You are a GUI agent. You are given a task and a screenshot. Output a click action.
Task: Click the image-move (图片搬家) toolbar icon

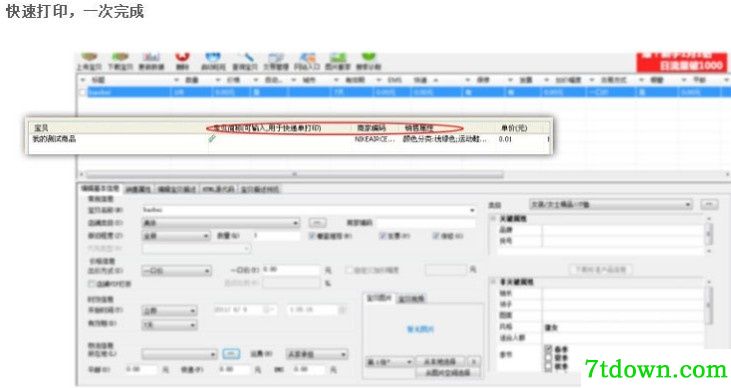pos(338,58)
